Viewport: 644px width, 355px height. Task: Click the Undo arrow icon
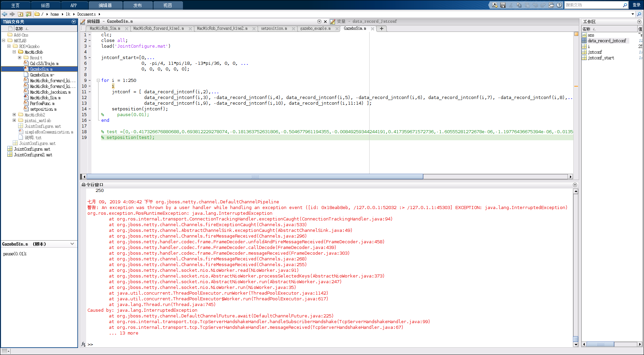point(535,5)
